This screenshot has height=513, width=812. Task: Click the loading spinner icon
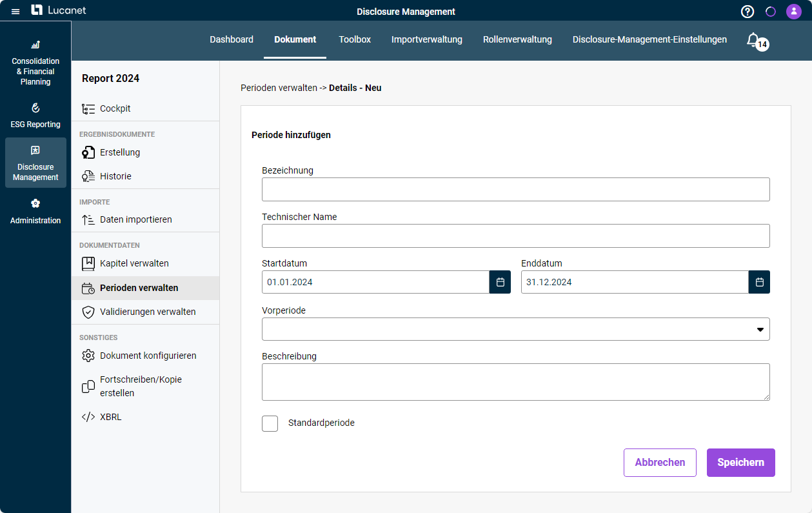[x=771, y=12]
